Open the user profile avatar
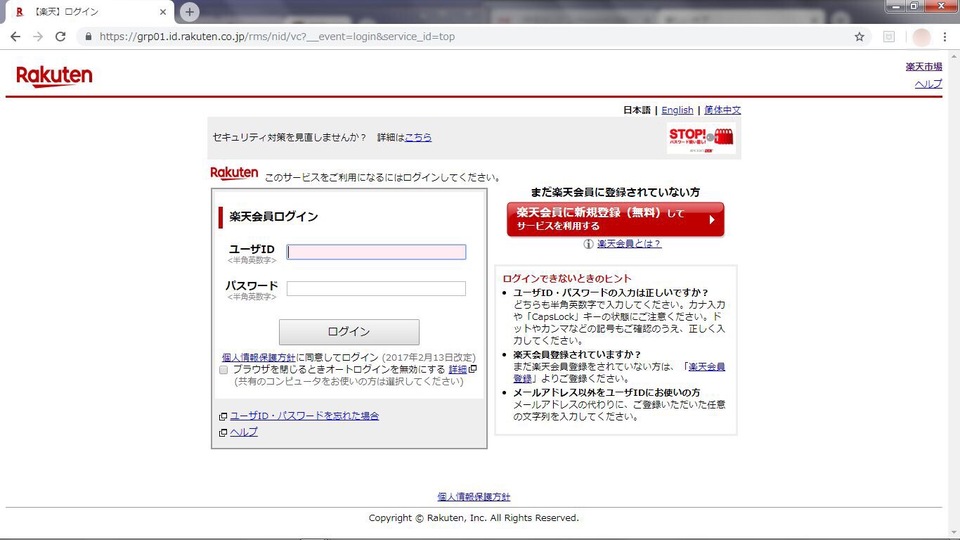 [x=921, y=37]
